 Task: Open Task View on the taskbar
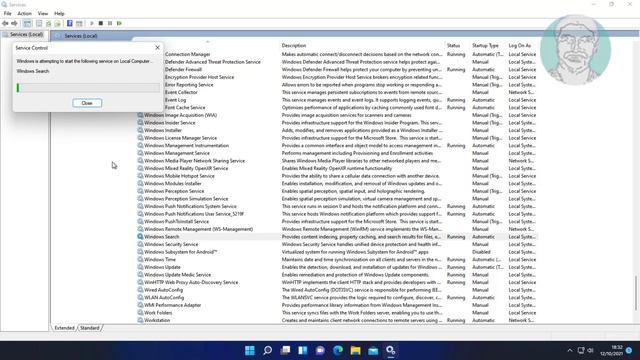285,350
